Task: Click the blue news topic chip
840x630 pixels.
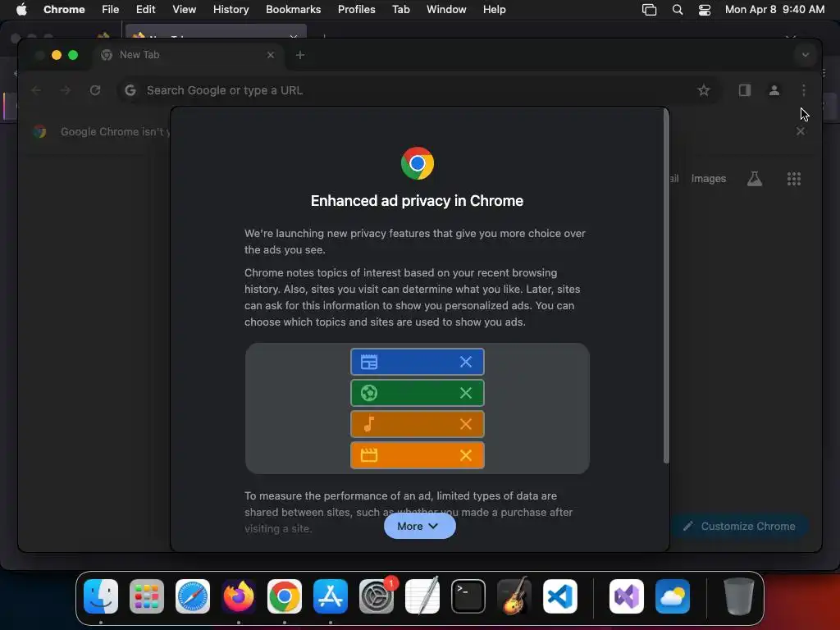Action: (x=418, y=362)
